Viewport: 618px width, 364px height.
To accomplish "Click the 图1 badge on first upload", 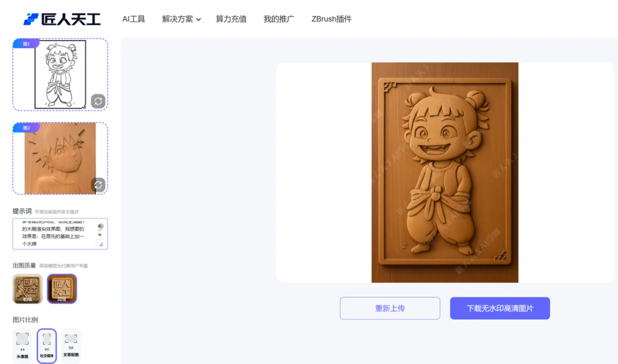I will pos(26,44).
